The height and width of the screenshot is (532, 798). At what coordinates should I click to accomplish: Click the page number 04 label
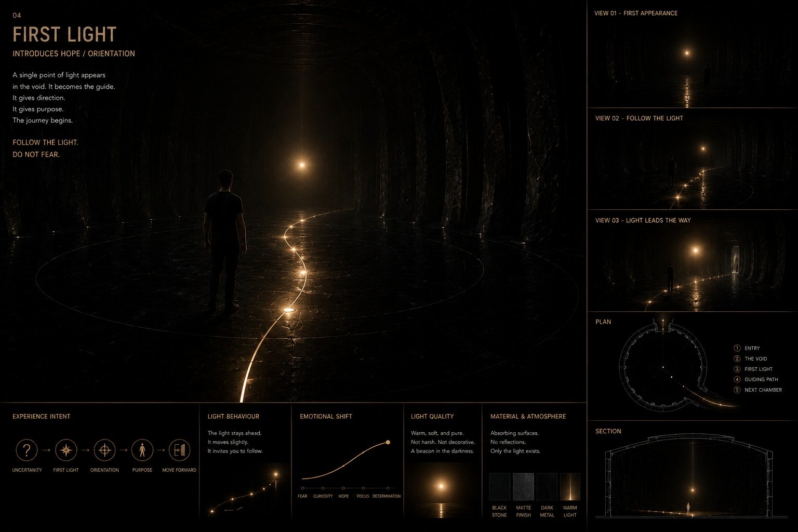[x=17, y=16]
